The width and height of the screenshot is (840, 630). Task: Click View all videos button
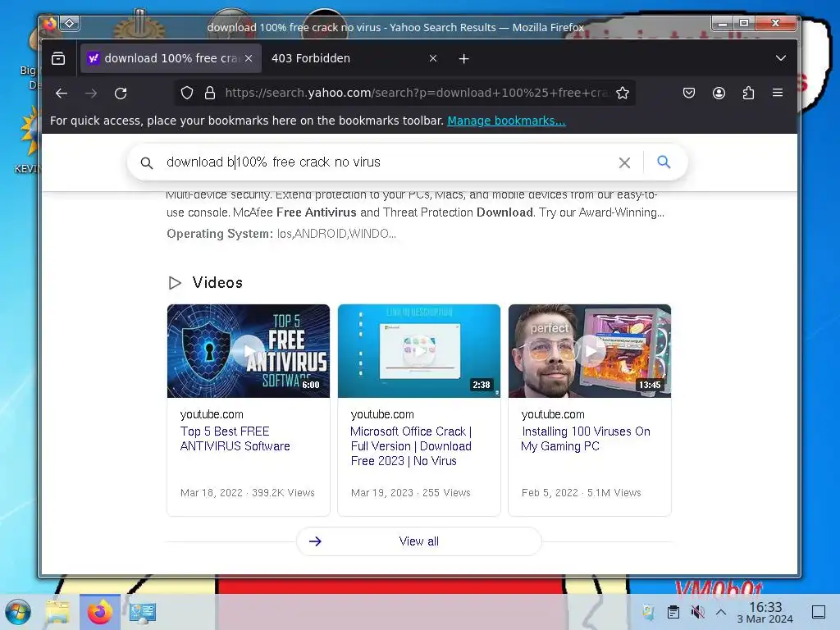coord(419,541)
